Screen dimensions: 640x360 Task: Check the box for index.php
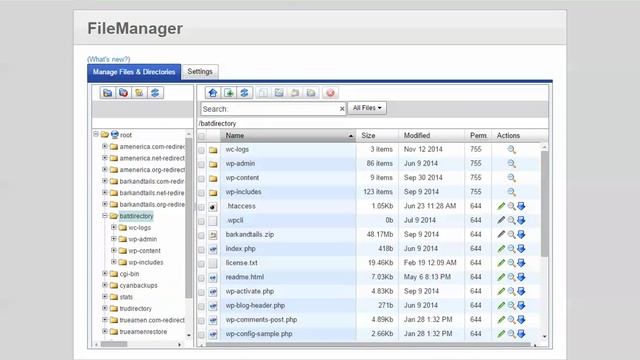pyautogui.click(x=202, y=249)
